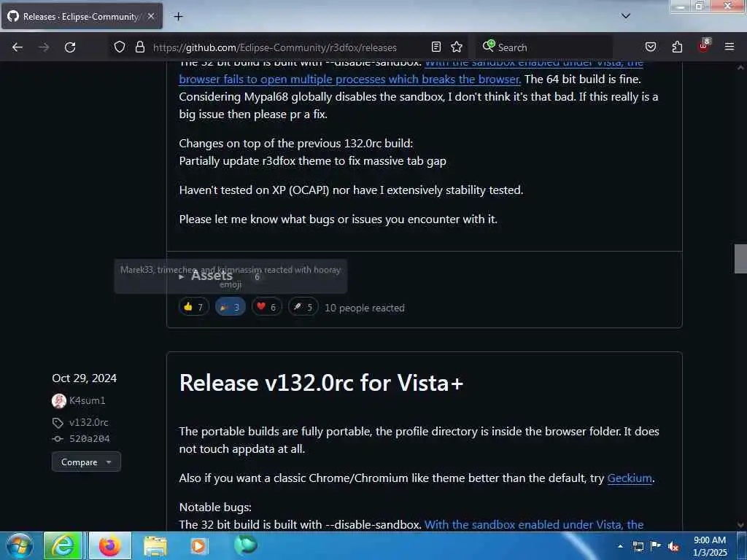Open the uBlock Origin extension icon

pyautogui.click(x=704, y=46)
